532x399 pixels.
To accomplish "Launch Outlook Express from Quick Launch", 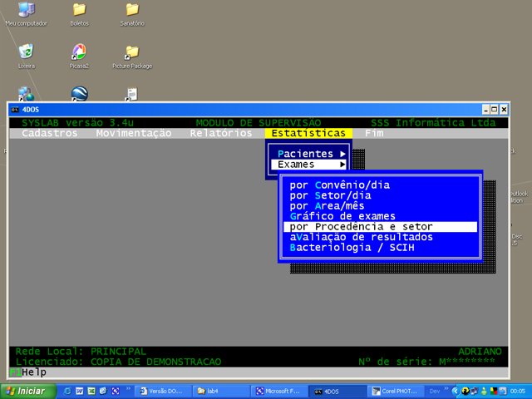I will pyautogui.click(x=103, y=391).
